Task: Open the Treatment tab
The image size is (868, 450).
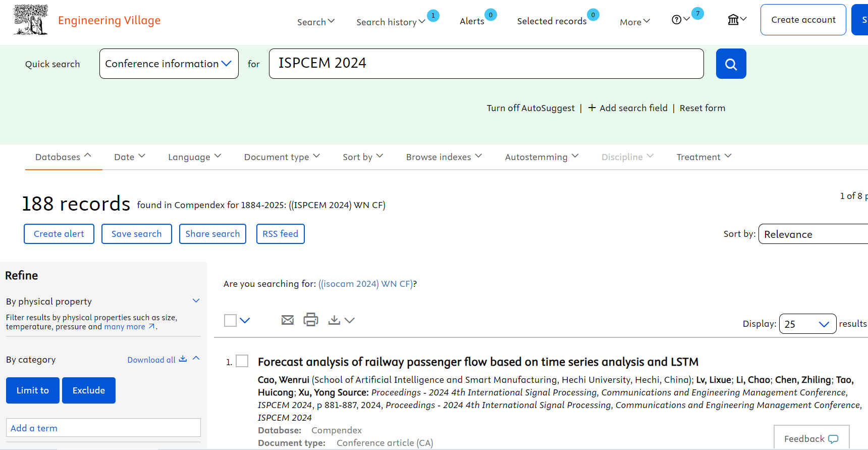Action: click(704, 157)
